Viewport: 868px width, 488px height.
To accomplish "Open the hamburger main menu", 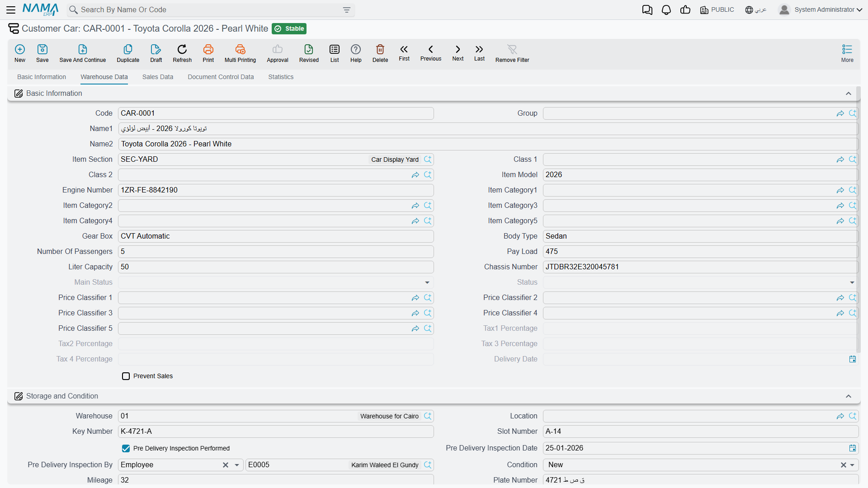I will coord(11,9).
